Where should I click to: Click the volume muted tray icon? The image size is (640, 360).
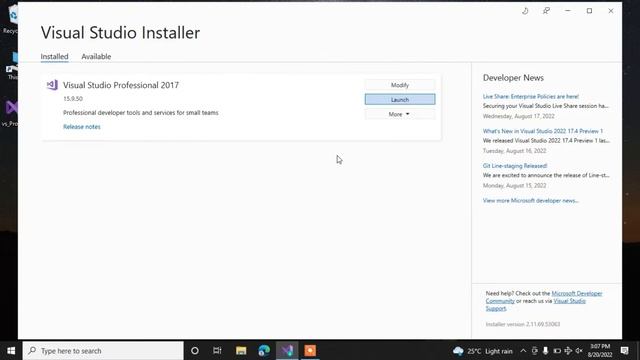[579, 351]
